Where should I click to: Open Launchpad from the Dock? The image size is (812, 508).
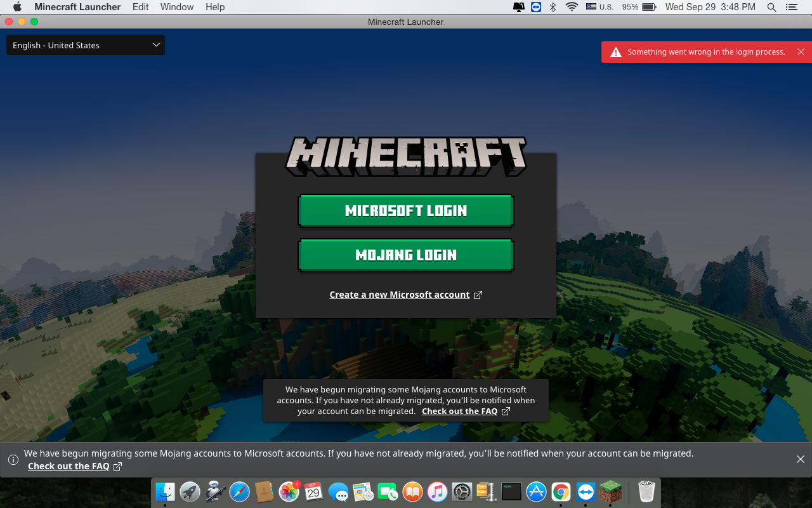coord(190,491)
